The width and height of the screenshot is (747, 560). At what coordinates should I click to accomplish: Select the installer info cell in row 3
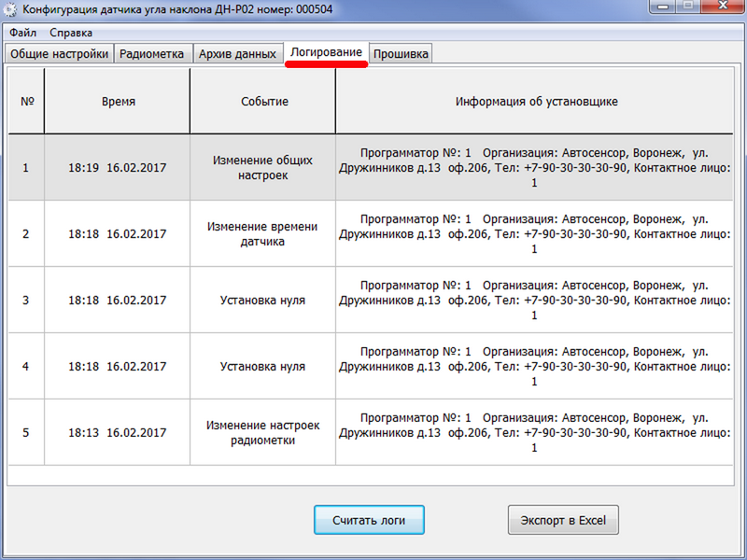pos(534,300)
